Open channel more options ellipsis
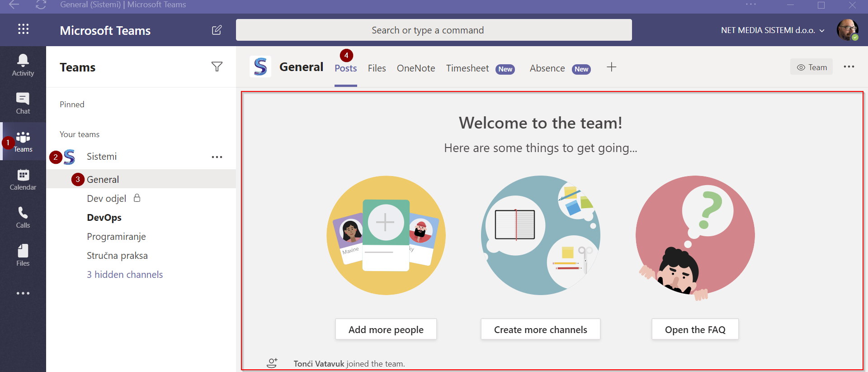 tap(849, 67)
